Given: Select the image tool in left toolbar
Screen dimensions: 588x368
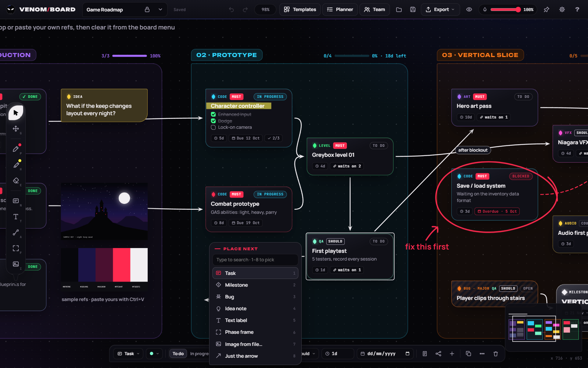Looking at the screenshot, I should 16,264.
